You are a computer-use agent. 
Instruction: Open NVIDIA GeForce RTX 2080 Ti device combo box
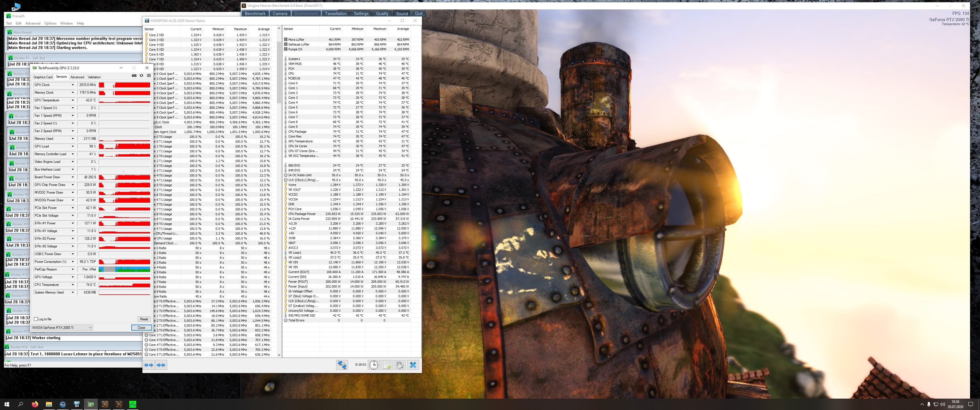62,327
